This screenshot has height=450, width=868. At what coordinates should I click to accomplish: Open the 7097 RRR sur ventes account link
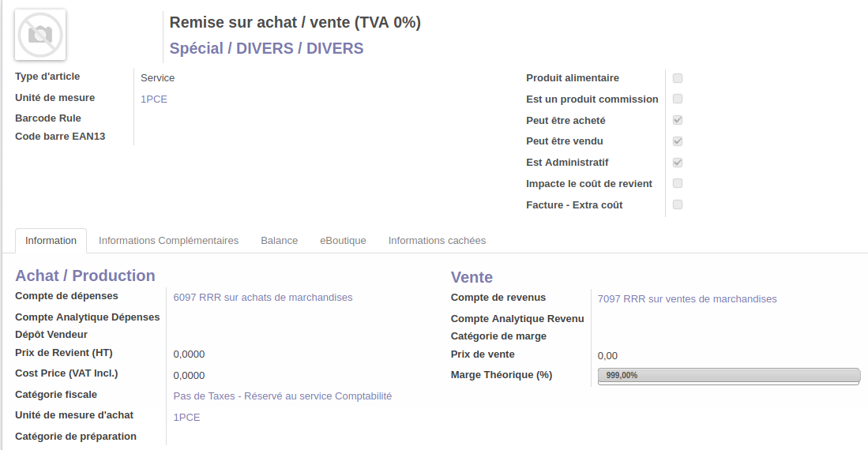coord(687,298)
